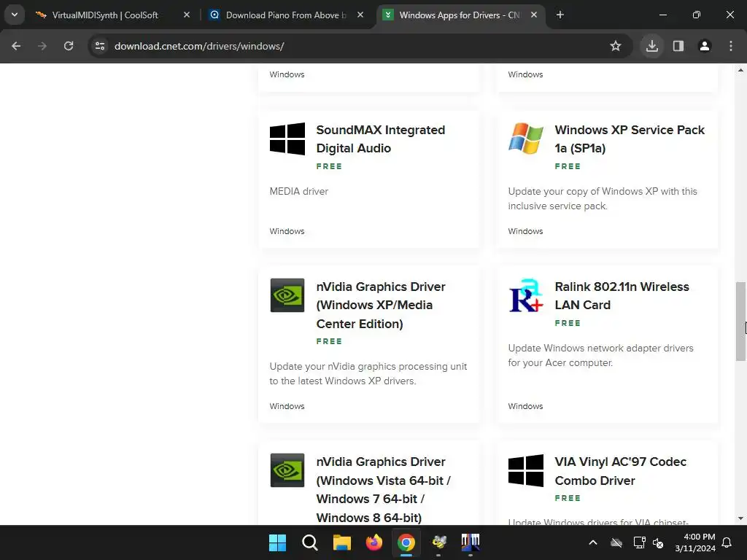This screenshot has height=560, width=747.
Task: Reload the current page
Action: [x=69, y=46]
